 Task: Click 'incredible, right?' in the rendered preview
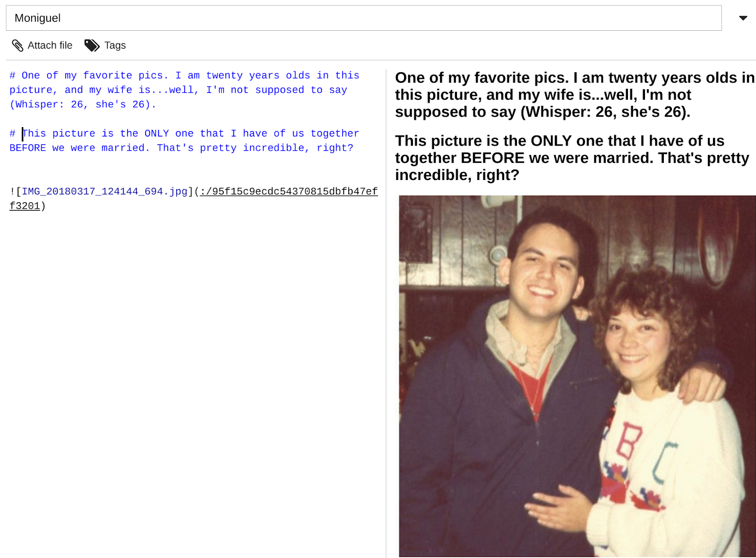point(457,175)
